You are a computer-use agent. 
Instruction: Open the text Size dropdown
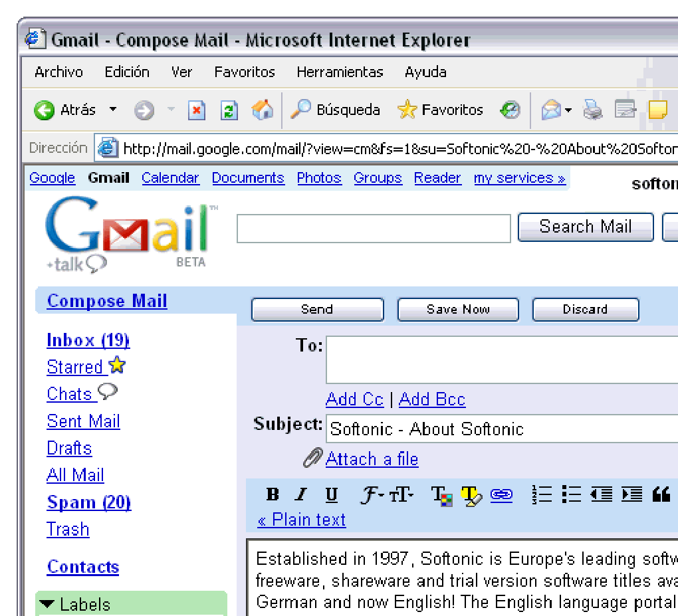(x=401, y=494)
